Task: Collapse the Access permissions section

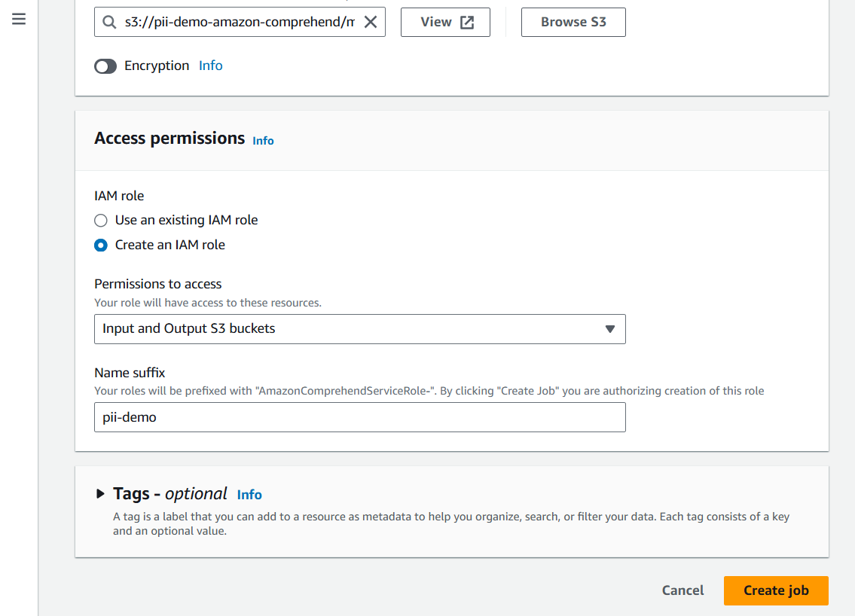Action: 169,139
